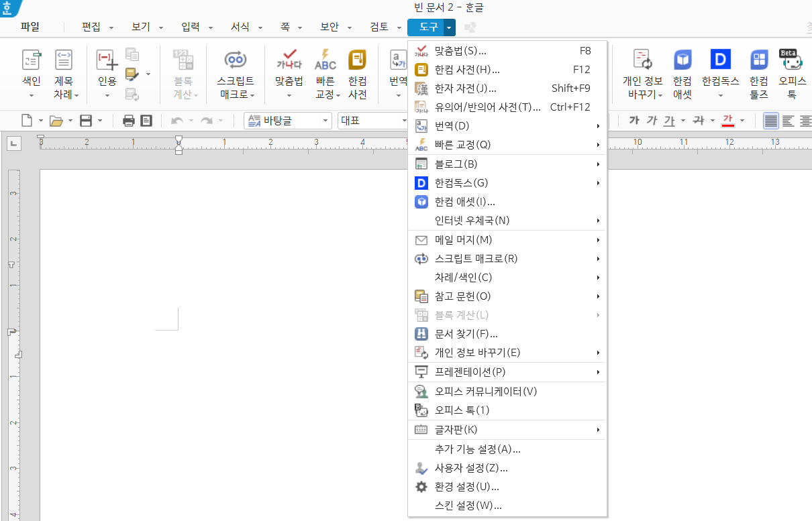This screenshot has width=812, height=521.
Task: Click the edit citation pencil icon
Action: 132,74
